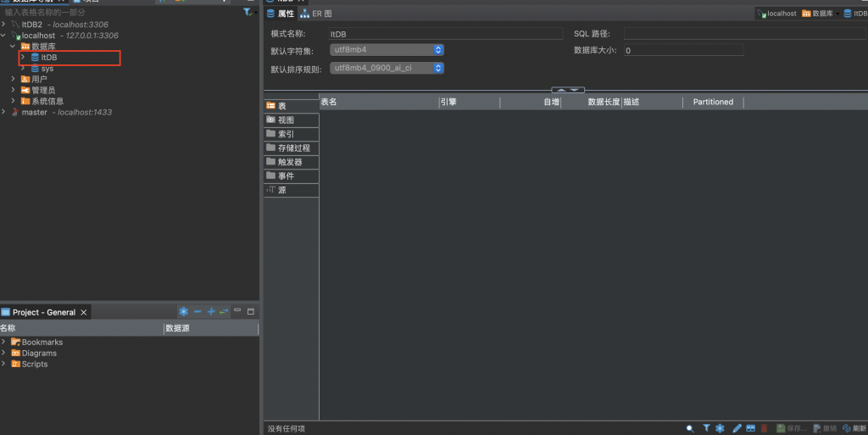Click the pencil edit icon in bottom toolbar
The height and width of the screenshot is (435, 868).
pyautogui.click(x=737, y=428)
